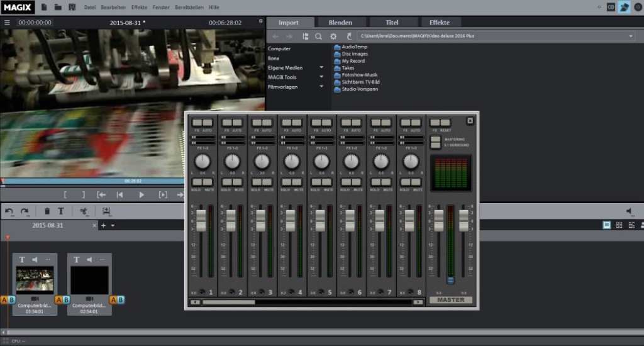
Task: Open the dropdown arrow next to the plus tab
Action: 113,226
